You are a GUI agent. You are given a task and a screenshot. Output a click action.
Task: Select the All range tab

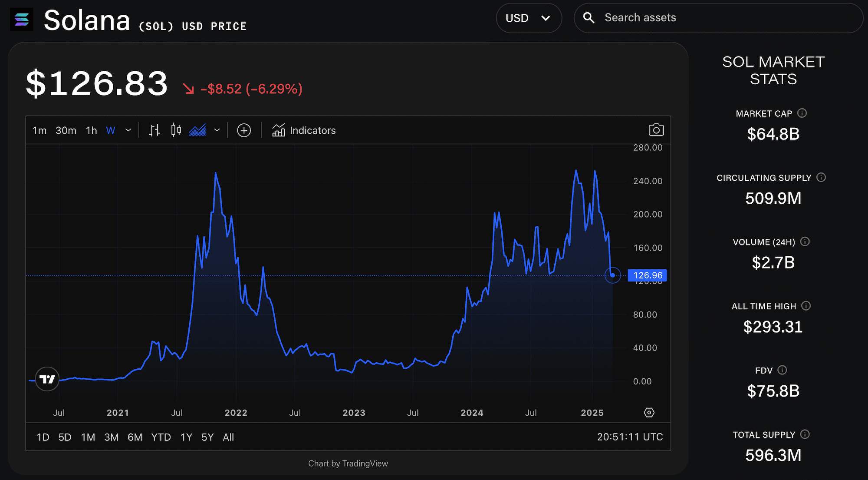point(228,437)
